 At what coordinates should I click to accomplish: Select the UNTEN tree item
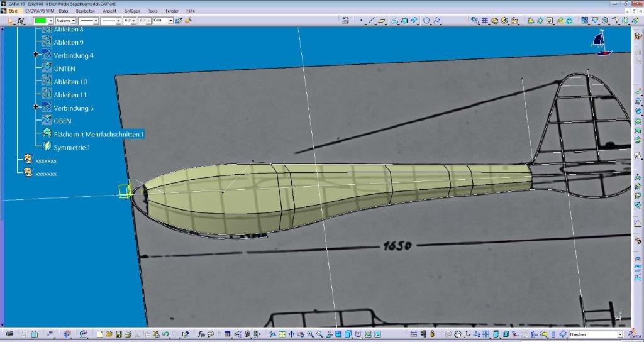(x=64, y=69)
